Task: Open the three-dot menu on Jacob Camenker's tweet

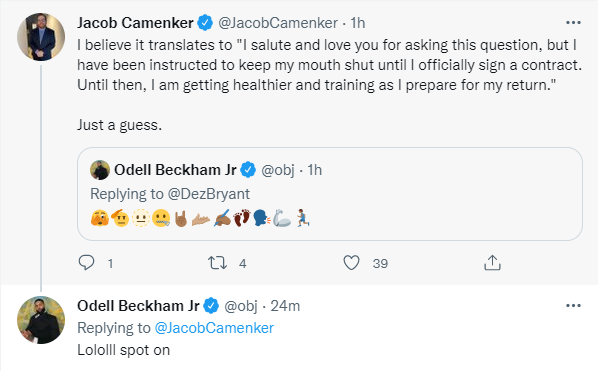Action: [573, 23]
